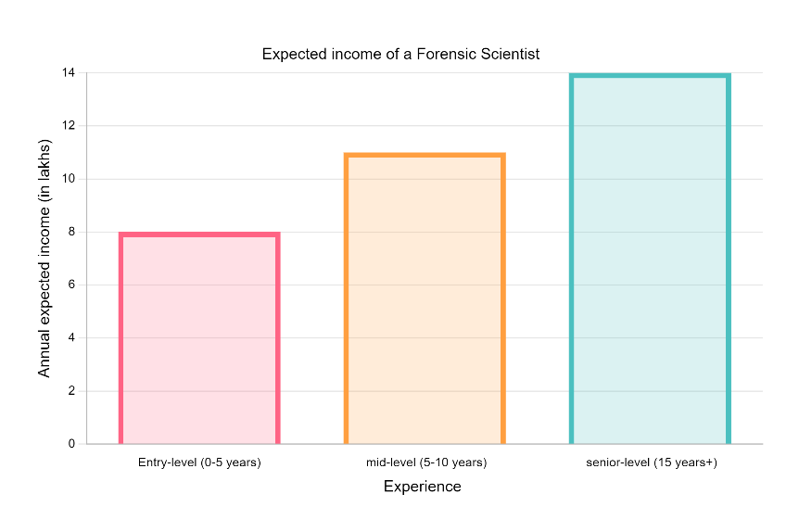Select the chart title text
Screen dimensions: 799x532
point(400,55)
